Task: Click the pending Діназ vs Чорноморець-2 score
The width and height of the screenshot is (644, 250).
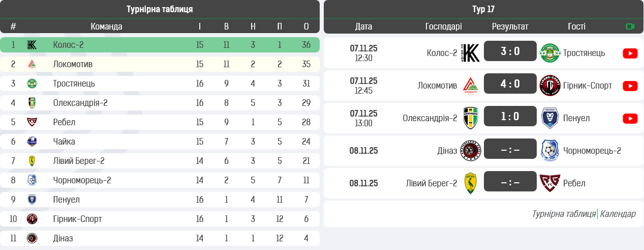Action: pos(510,149)
